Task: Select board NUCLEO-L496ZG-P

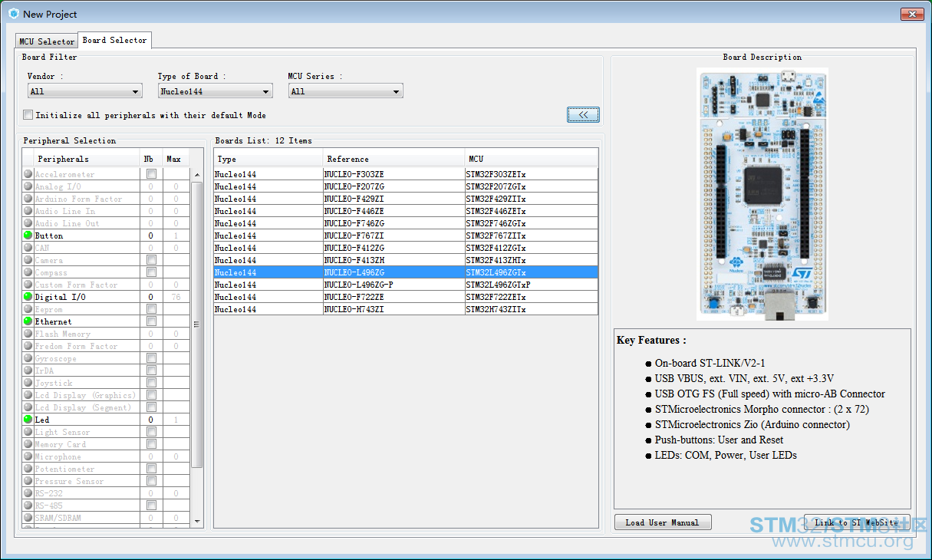Action: [406, 285]
